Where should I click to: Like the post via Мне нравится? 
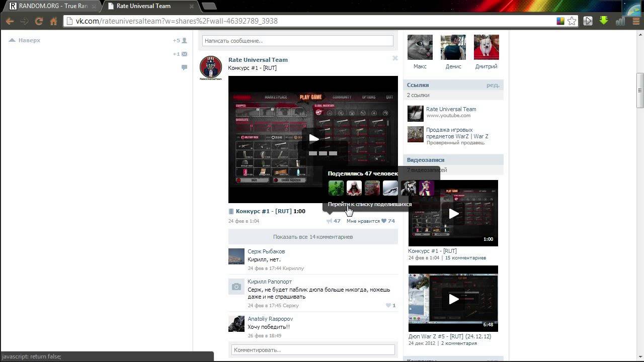(370, 221)
